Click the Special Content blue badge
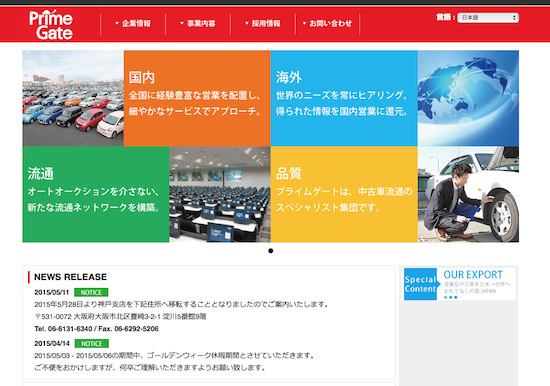 pyautogui.click(x=420, y=284)
